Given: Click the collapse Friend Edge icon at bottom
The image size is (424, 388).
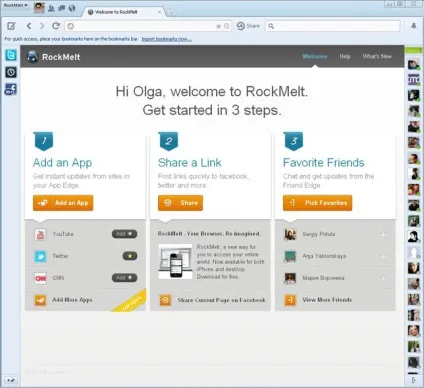Looking at the screenshot, I should [x=414, y=380].
